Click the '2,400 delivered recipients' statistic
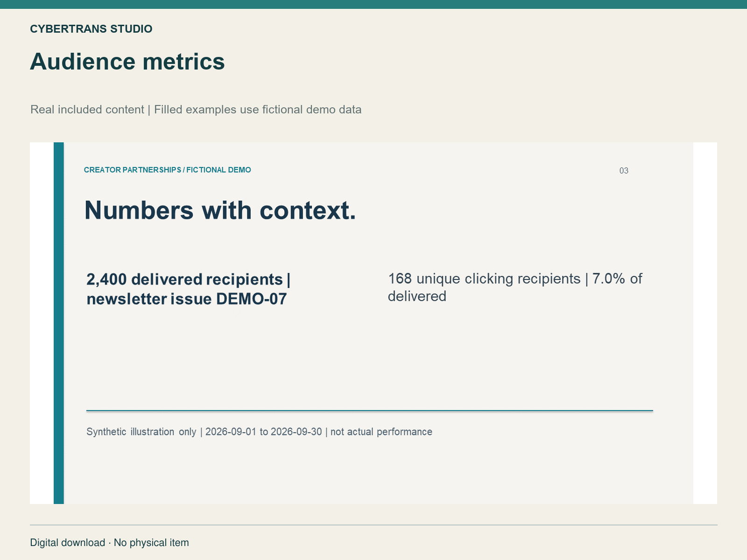This screenshot has height=560, width=747. pos(189,289)
